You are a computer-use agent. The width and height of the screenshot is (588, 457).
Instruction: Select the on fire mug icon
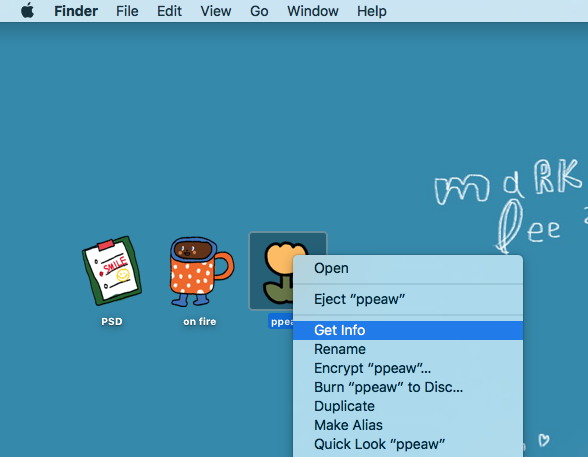[x=201, y=271]
